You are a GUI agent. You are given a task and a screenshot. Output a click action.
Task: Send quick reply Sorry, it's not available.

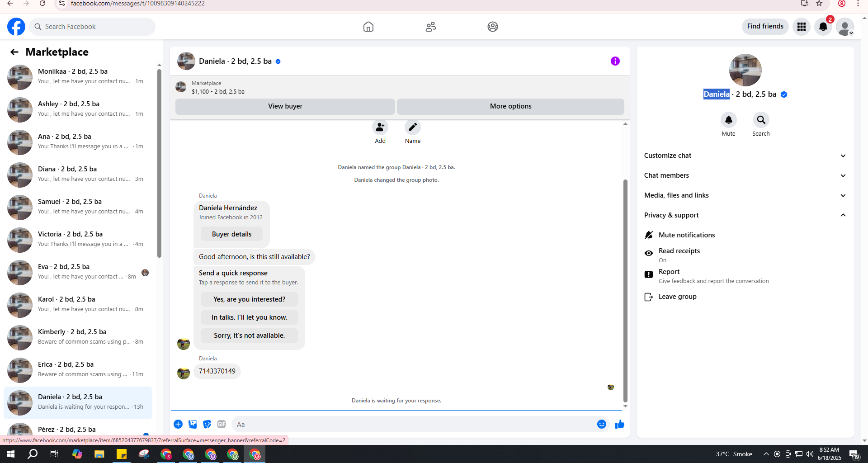click(x=249, y=335)
